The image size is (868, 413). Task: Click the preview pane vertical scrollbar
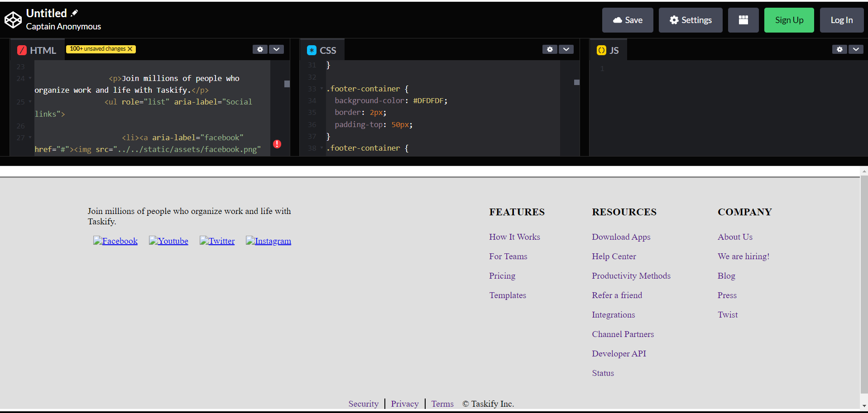[x=864, y=285]
